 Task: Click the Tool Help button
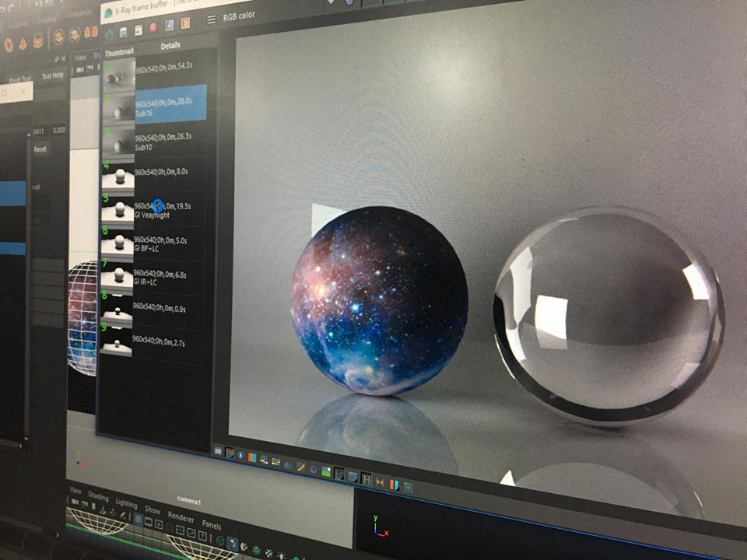(x=52, y=76)
